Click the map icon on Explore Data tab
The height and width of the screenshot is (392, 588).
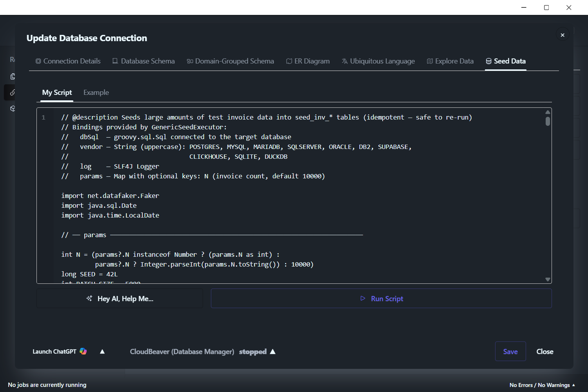click(430, 61)
